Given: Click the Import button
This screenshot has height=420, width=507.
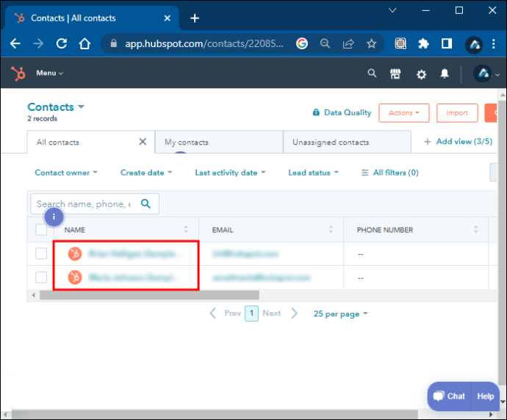Looking at the screenshot, I should [456, 113].
